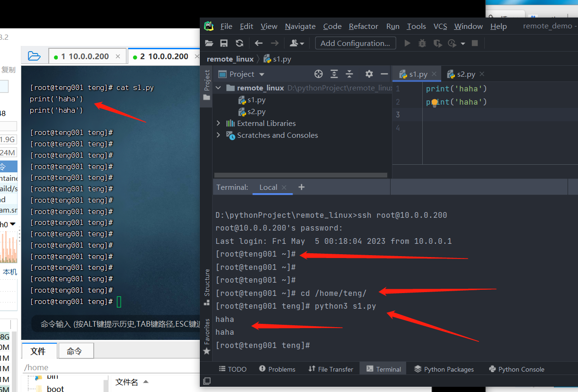Click s1.py in the breadcrumb bar

277,59
